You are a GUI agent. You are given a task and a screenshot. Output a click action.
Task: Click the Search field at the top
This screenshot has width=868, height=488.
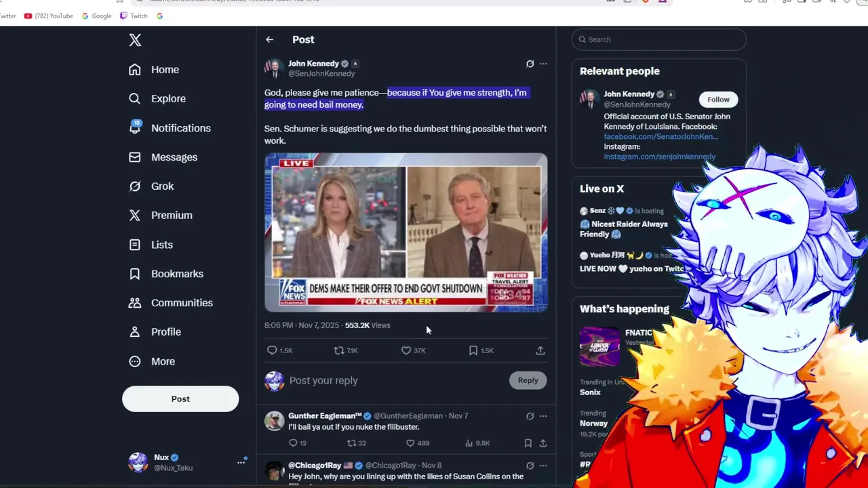[x=658, y=39]
